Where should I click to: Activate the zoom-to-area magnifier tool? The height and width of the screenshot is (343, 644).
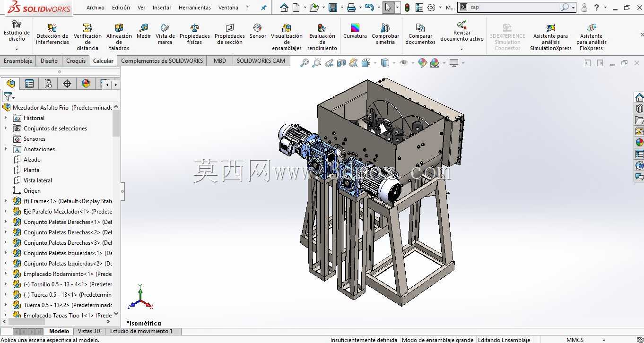317,63
